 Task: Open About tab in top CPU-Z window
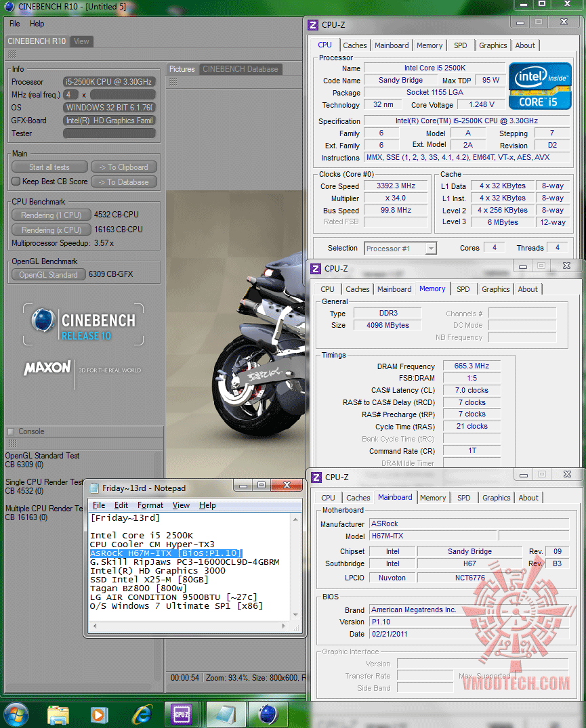point(525,45)
